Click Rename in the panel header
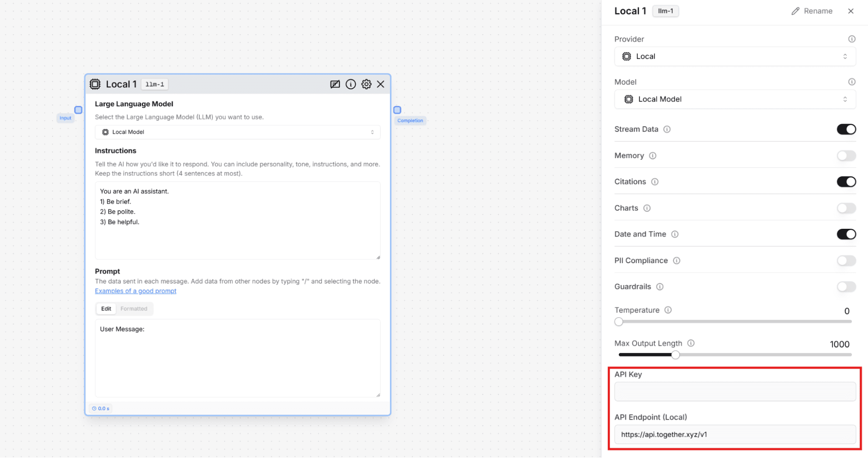The height and width of the screenshot is (458, 868). [x=812, y=11]
